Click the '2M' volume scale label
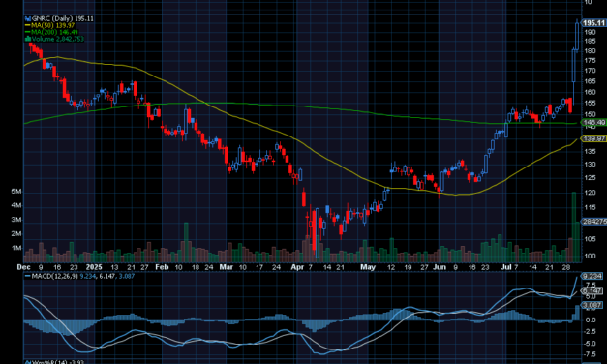 click(16, 234)
